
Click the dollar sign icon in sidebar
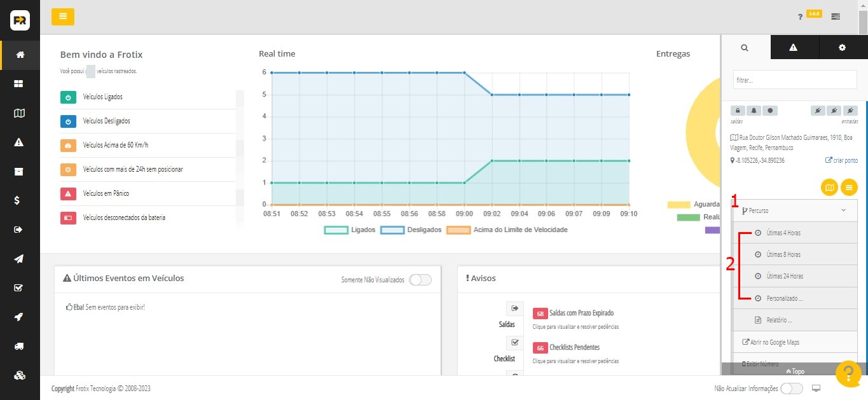(x=20, y=200)
